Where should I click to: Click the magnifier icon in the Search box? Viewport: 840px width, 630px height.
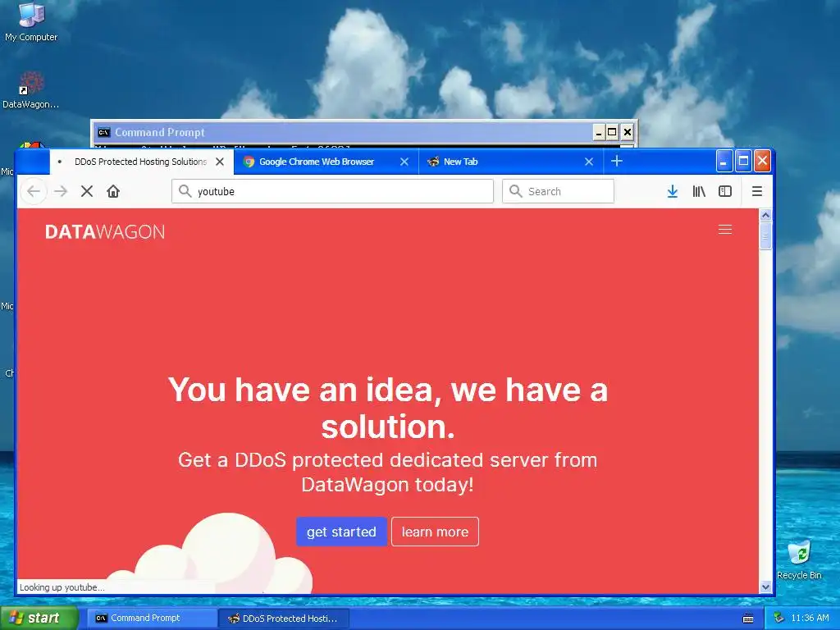pos(515,191)
